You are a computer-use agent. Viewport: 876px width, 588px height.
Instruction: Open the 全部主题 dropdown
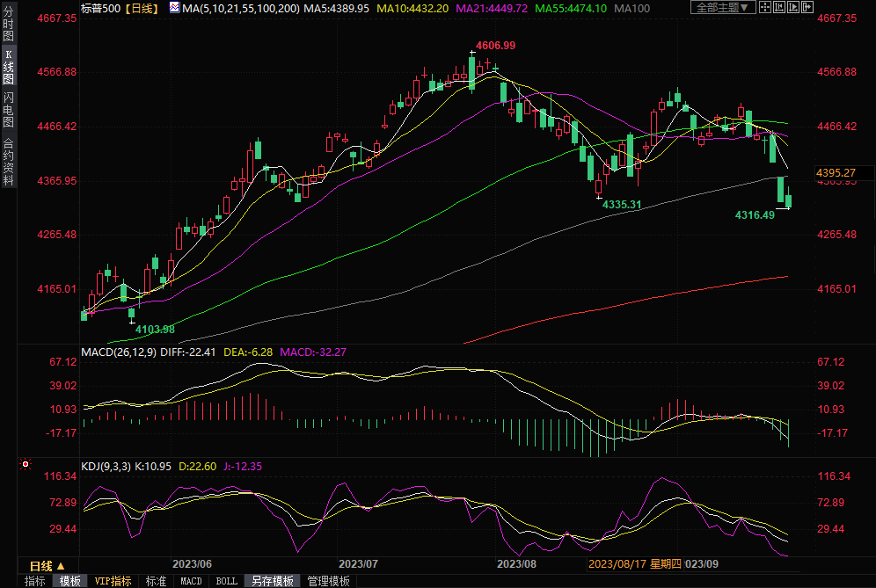pos(723,8)
